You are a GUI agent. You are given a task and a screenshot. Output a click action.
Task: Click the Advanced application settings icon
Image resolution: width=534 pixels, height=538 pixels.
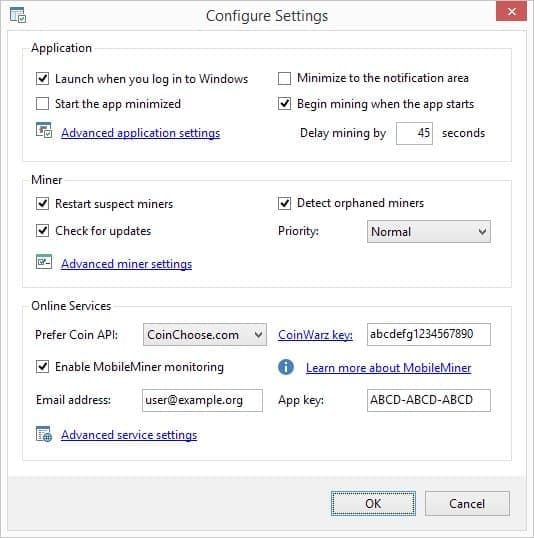click(44, 130)
